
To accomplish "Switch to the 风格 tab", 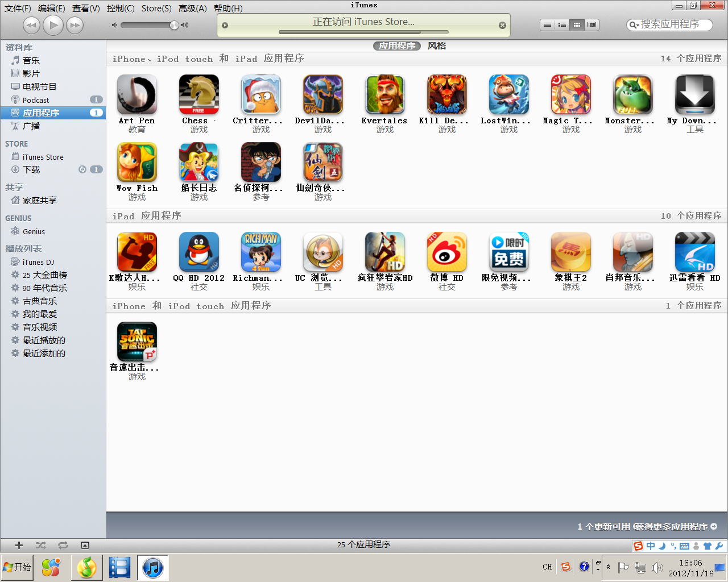I will 437,46.
